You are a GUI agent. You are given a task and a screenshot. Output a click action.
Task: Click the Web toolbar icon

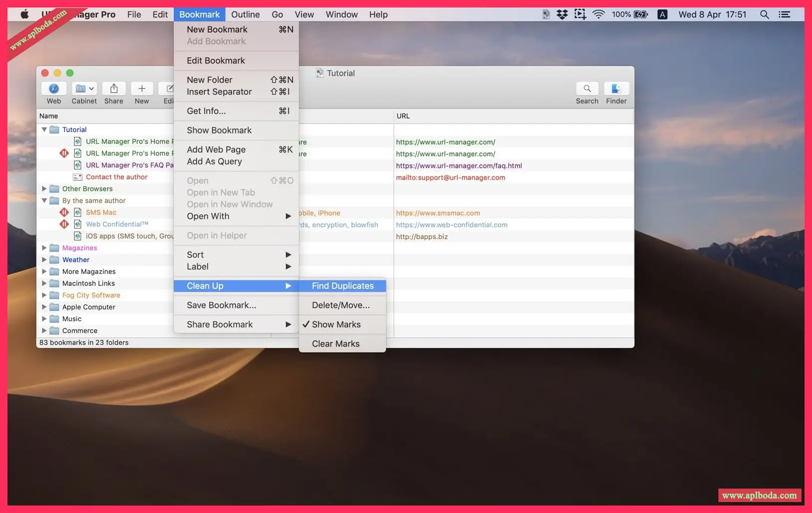[x=54, y=89]
